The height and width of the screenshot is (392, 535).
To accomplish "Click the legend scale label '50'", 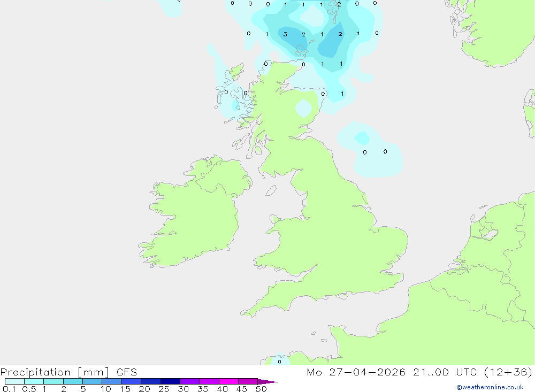I will tap(262, 389).
